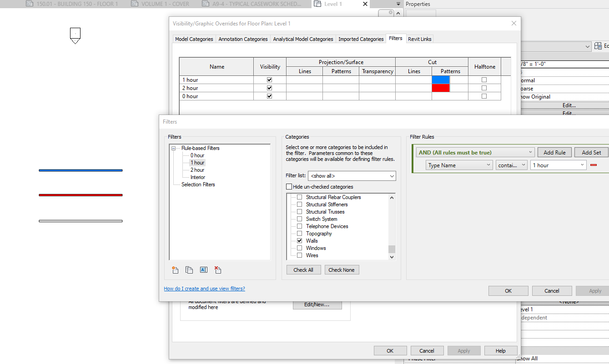Enable Hide un-checked categories
This screenshot has height=364, width=609.
[289, 186]
